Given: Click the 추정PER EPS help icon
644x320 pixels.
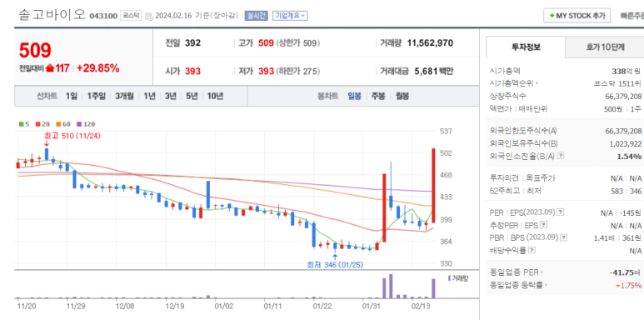Looking at the screenshot, I should click(x=544, y=225).
